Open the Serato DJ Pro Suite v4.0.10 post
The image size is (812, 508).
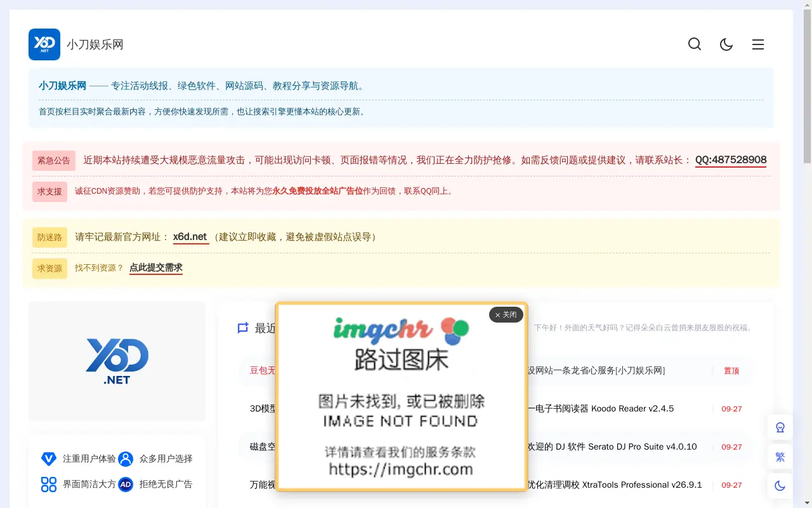(612, 446)
